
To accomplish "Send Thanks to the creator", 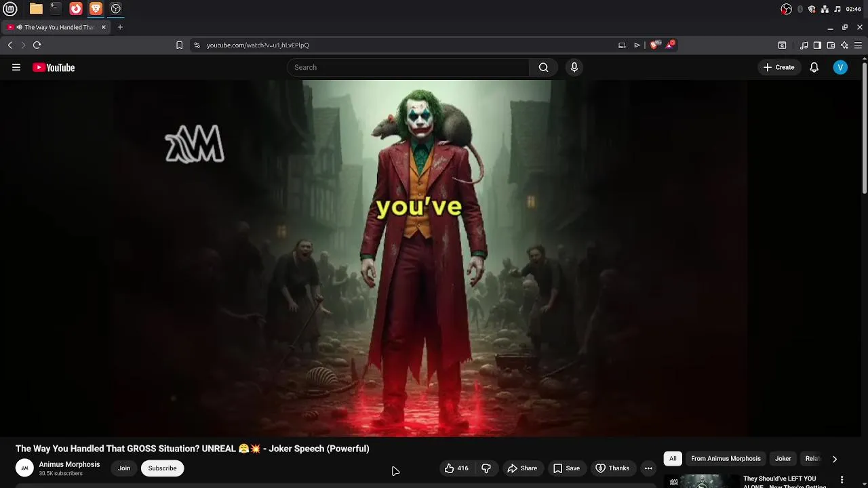I will (x=612, y=468).
